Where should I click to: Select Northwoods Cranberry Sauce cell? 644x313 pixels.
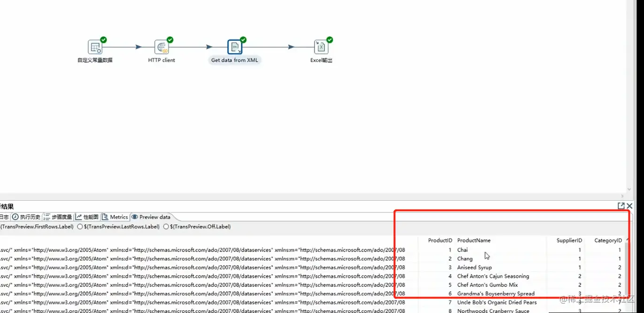tap(493, 311)
